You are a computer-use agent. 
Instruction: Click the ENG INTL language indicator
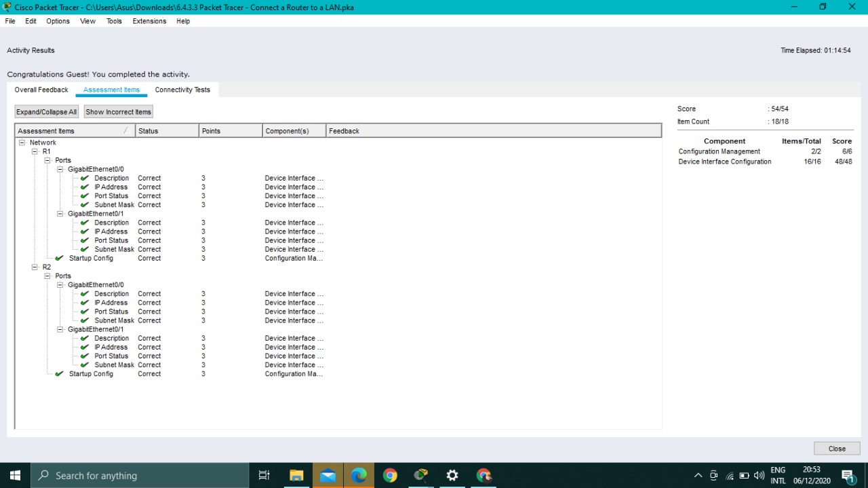tap(778, 475)
